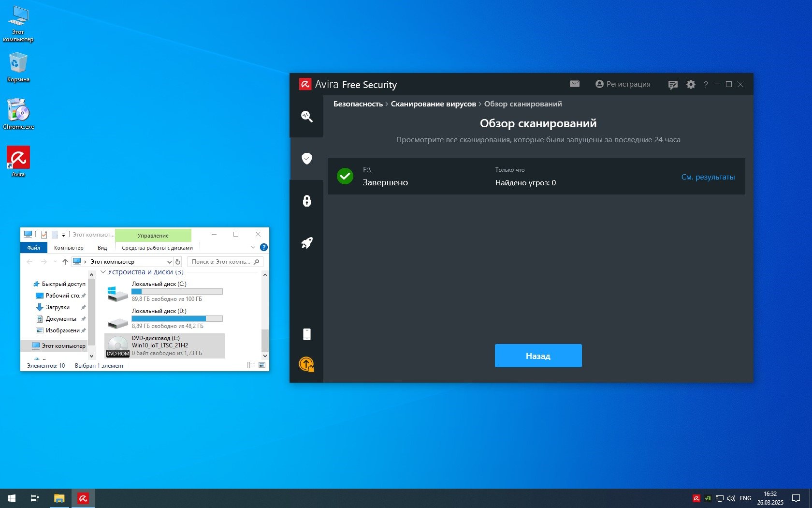812x508 pixels.
Task: Switch to the Вид ribbon tab
Action: 102,248
